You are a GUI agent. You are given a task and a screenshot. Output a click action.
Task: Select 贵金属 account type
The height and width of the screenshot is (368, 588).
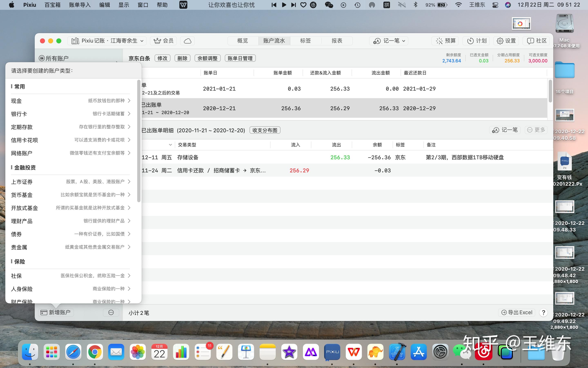point(71,247)
